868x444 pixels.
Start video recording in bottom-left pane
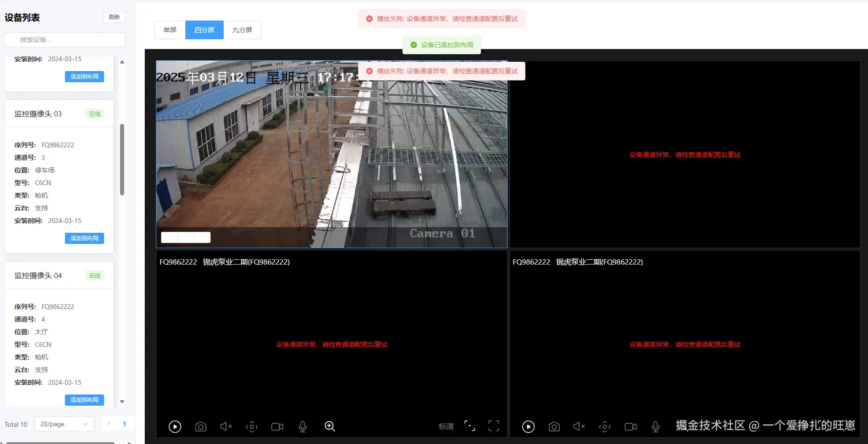coord(277,426)
